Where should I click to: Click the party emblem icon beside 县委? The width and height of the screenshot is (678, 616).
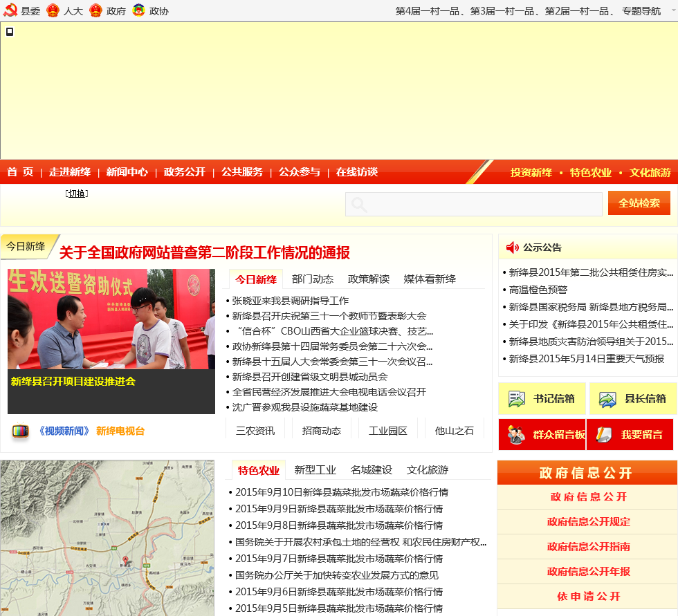click(10, 10)
